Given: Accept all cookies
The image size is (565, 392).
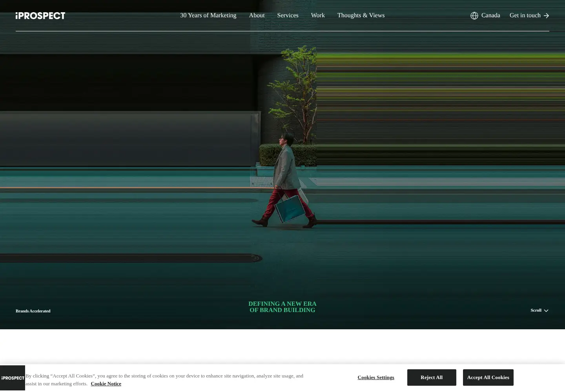Looking at the screenshot, I should click(x=488, y=377).
